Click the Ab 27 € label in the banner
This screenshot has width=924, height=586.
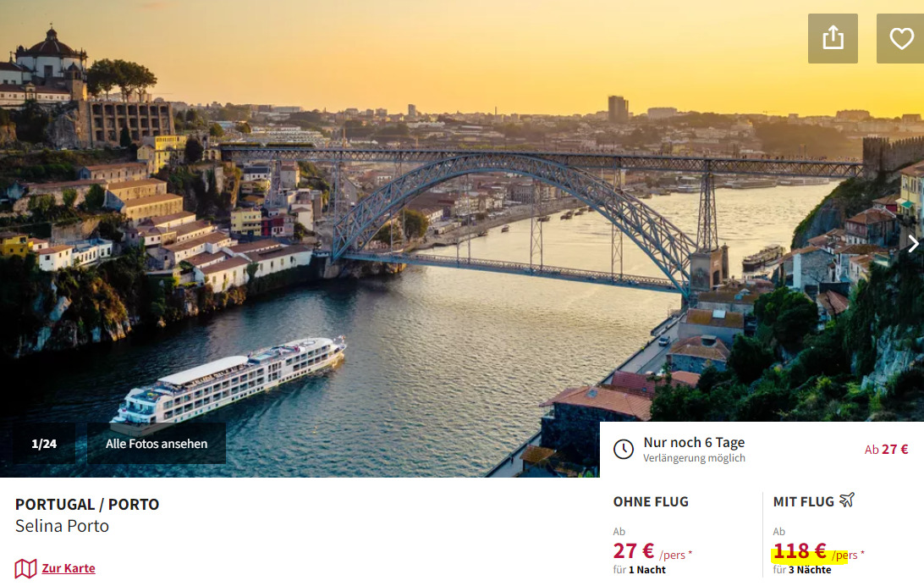(886, 449)
